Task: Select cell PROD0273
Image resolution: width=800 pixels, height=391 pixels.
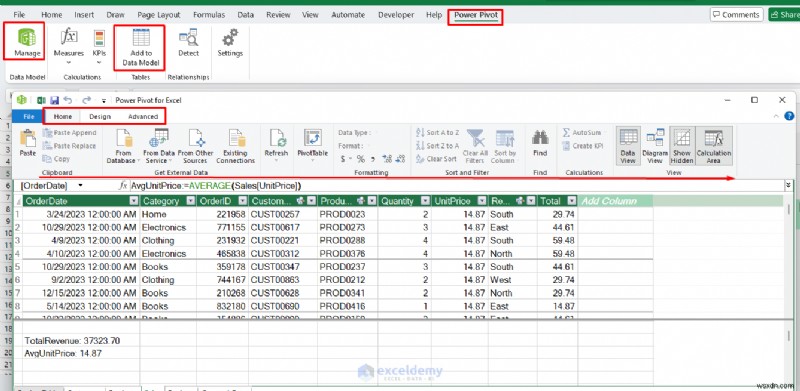Action: pyautogui.click(x=348, y=228)
